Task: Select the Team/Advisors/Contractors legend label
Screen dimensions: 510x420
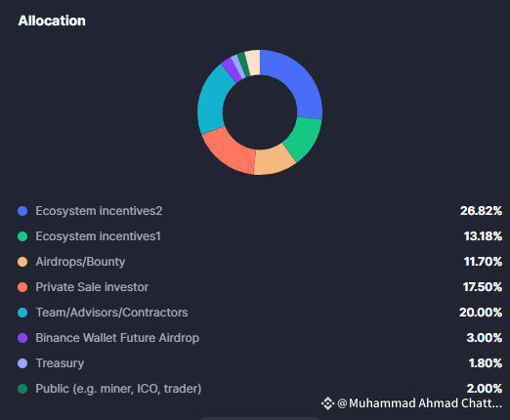Action: point(111,313)
